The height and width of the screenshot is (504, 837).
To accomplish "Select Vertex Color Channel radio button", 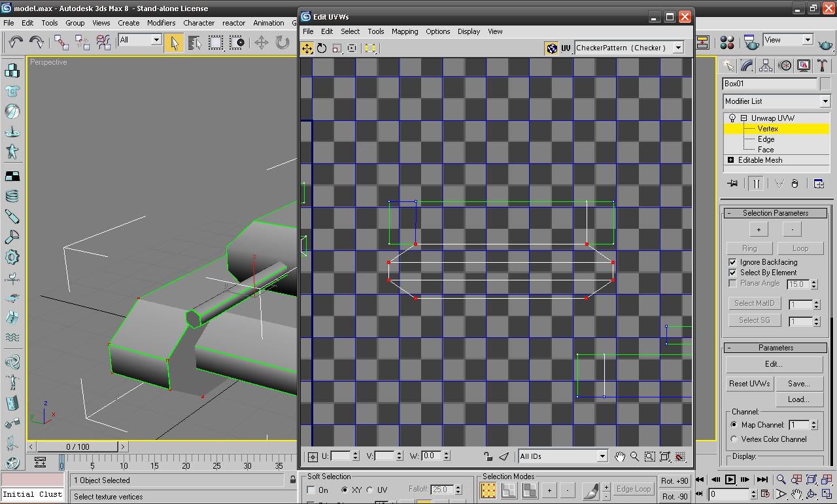I will (734, 439).
